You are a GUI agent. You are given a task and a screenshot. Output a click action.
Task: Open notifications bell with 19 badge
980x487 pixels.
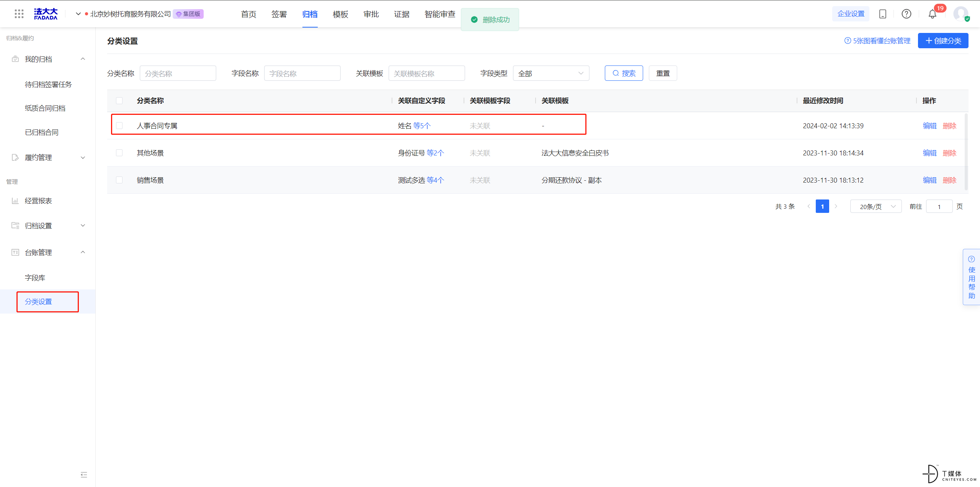point(933,14)
